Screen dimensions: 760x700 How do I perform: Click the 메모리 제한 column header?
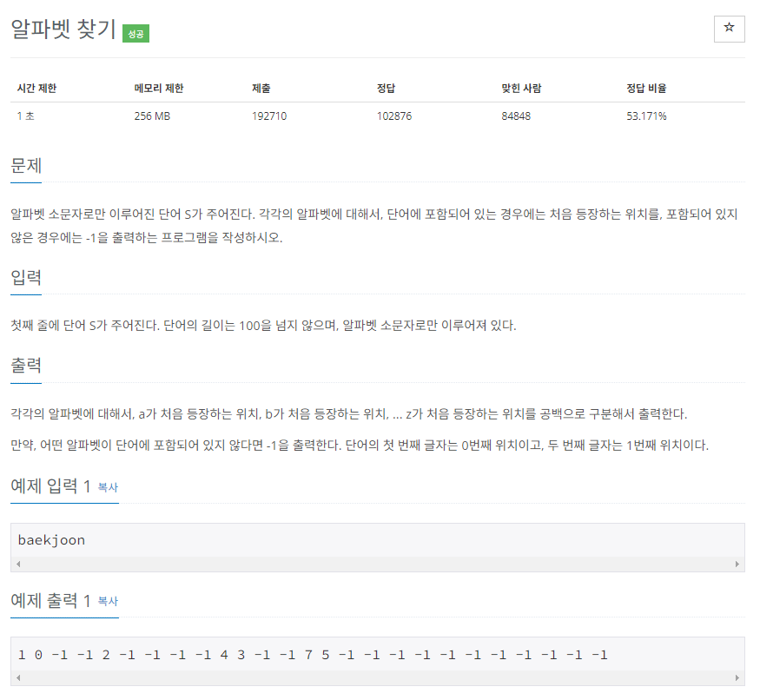pyautogui.click(x=159, y=89)
